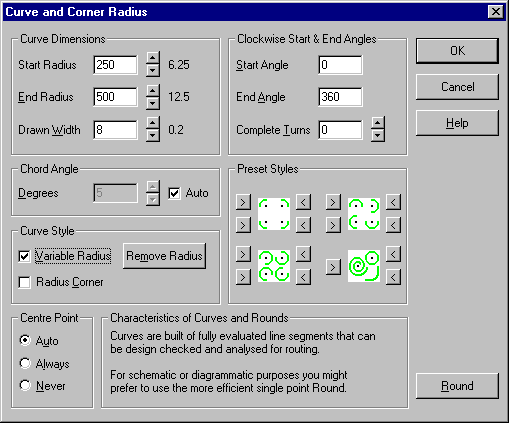Confirm the dialog with OK

tap(457, 51)
